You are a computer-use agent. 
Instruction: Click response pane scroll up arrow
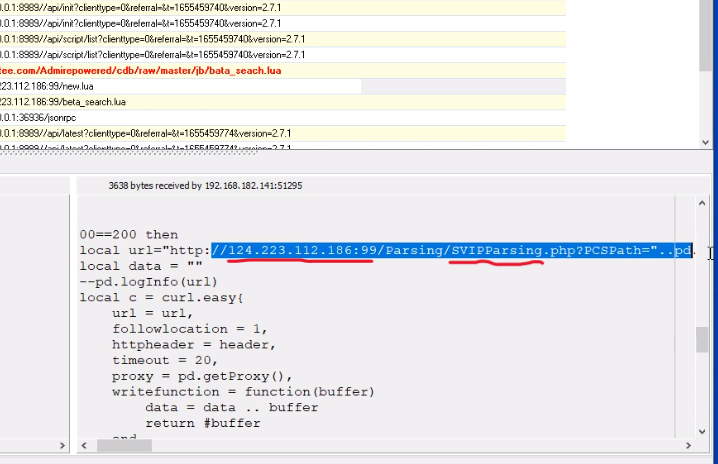pyautogui.click(x=702, y=203)
